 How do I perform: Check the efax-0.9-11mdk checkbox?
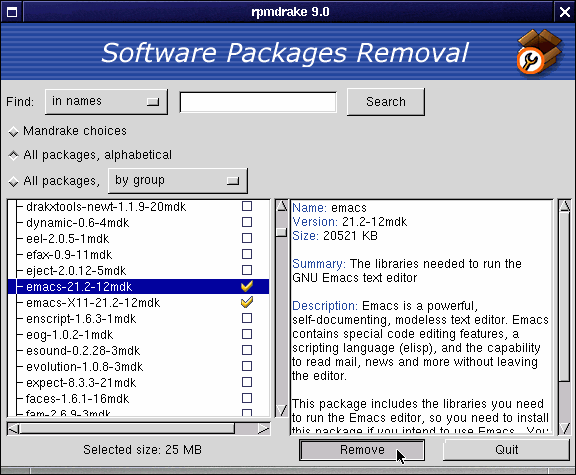coord(247,254)
